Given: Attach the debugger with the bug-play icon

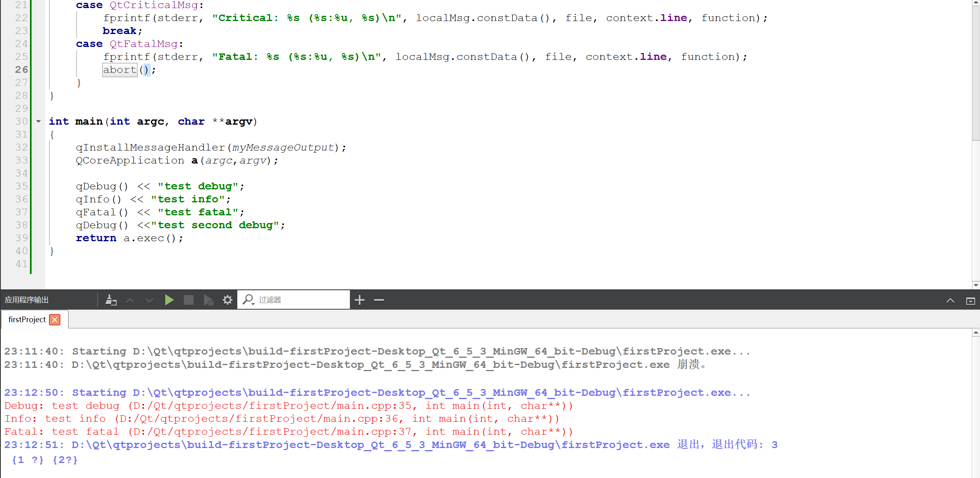Looking at the screenshot, I should 209,300.
